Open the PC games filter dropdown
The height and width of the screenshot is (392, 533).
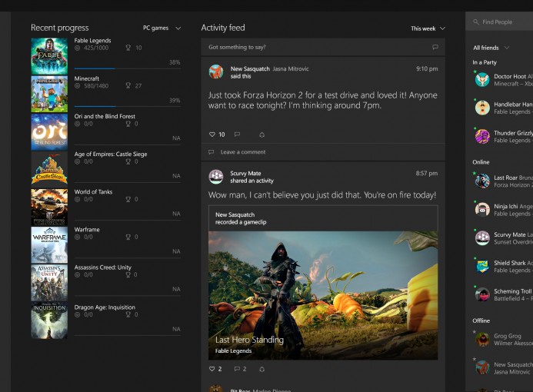(x=162, y=28)
